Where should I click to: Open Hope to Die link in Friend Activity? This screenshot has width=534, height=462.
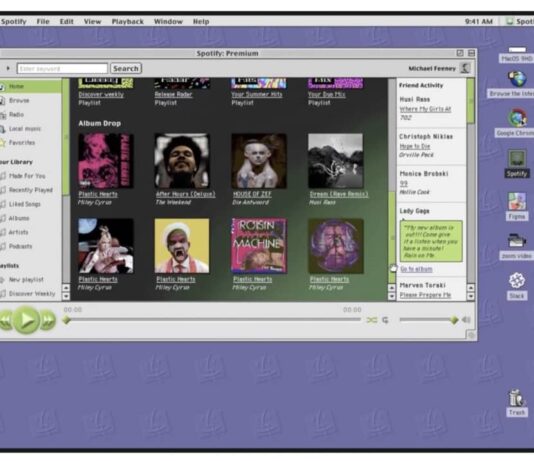click(414, 146)
